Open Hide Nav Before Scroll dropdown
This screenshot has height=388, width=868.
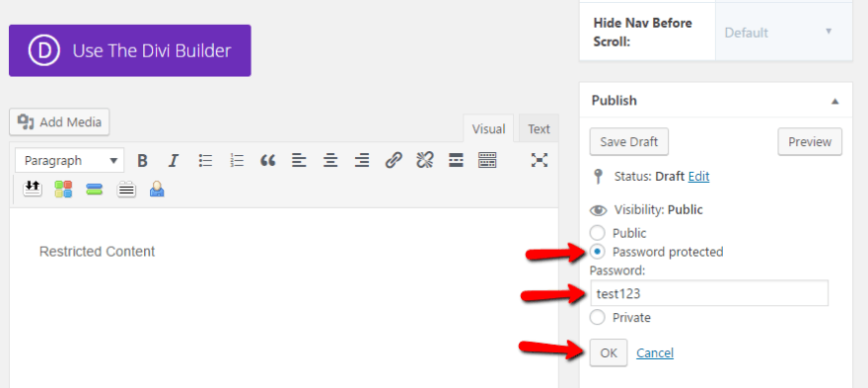click(x=783, y=33)
